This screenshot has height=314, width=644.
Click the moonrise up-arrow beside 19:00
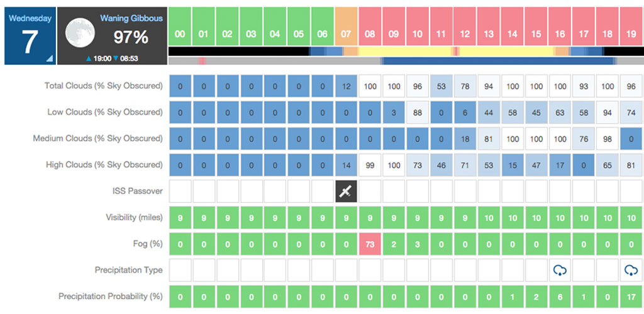tap(89, 58)
